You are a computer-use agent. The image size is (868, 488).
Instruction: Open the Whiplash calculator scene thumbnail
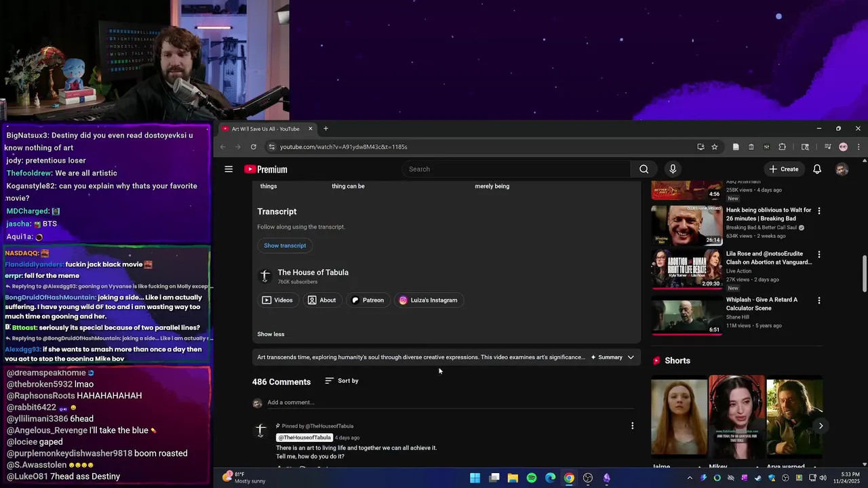(x=687, y=314)
